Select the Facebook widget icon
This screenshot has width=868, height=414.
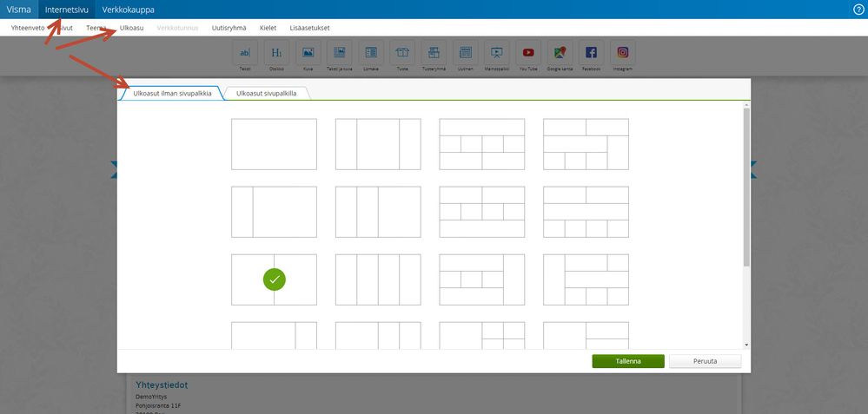tap(591, 53)
